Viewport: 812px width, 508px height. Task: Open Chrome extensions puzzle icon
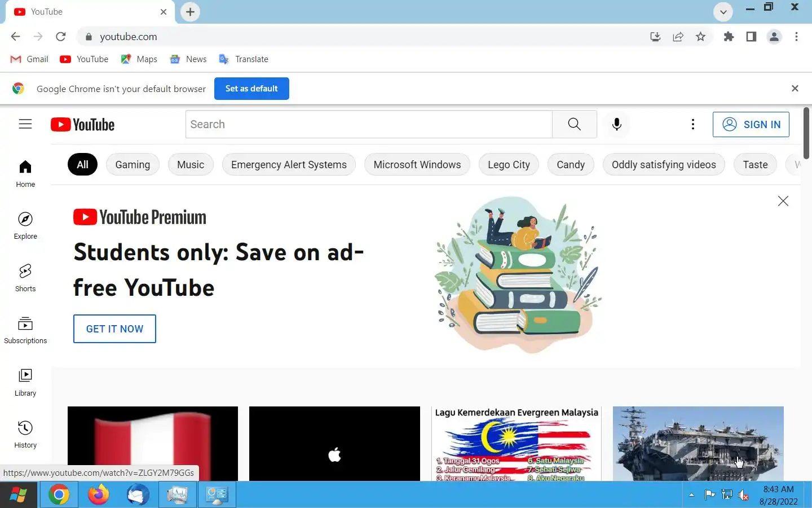(x=729, y=37)
